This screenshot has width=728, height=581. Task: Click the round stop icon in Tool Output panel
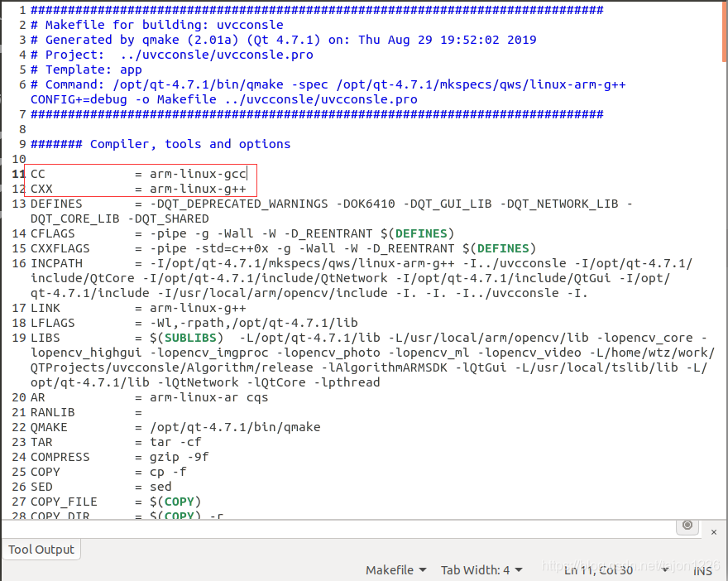(x=687, y=526)
